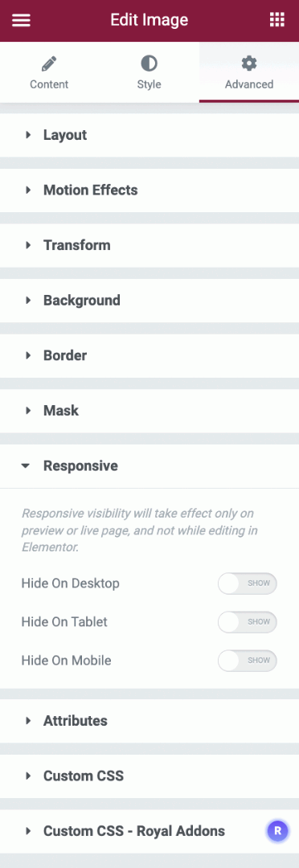299x868 pixels.
Task: Click the pencil Content icon
Action: point(49,63)
